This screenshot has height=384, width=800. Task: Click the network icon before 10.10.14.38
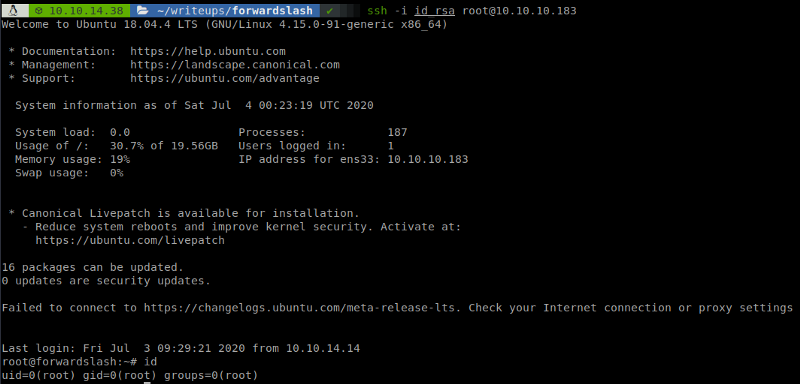[x=40, y=10]
